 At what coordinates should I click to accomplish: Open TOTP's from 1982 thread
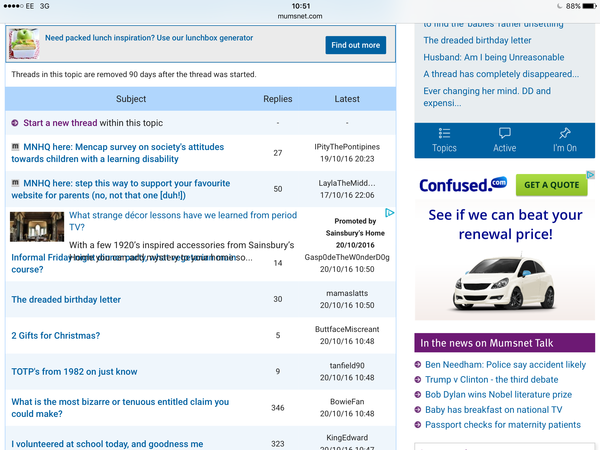tap(74, 372)
